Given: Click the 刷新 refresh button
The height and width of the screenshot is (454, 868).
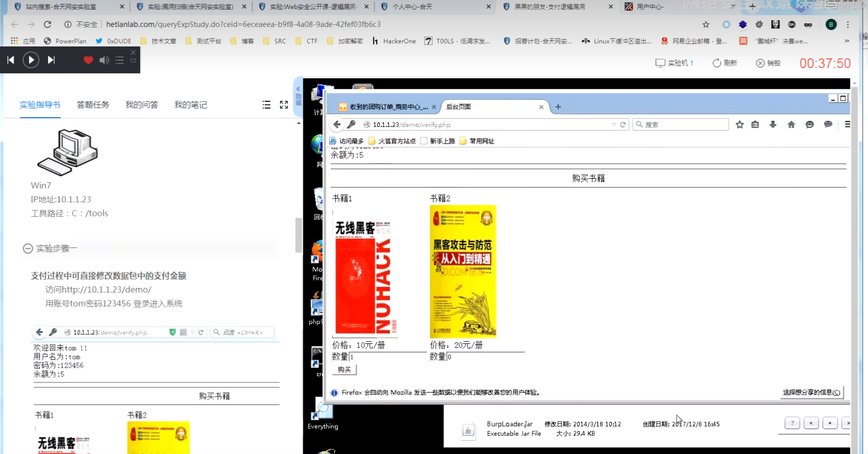Looking at the screenshot, I should click(x=725, y=63).
